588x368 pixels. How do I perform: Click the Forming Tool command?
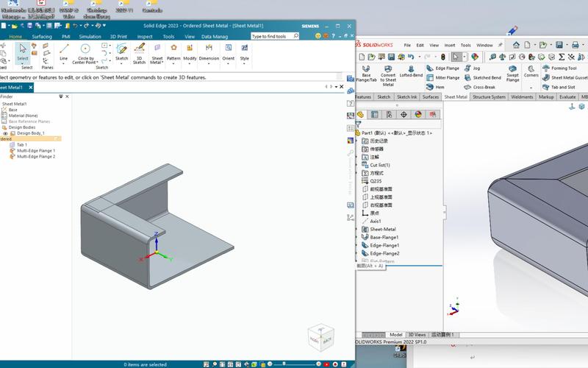point(560,68)
